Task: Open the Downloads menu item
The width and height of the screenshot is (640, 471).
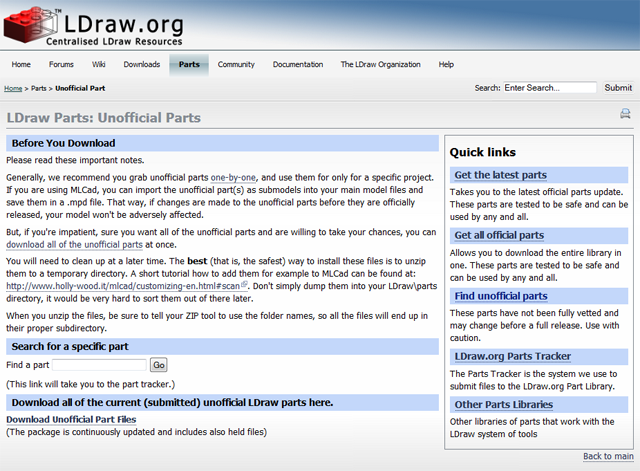Action: (142, 64)
